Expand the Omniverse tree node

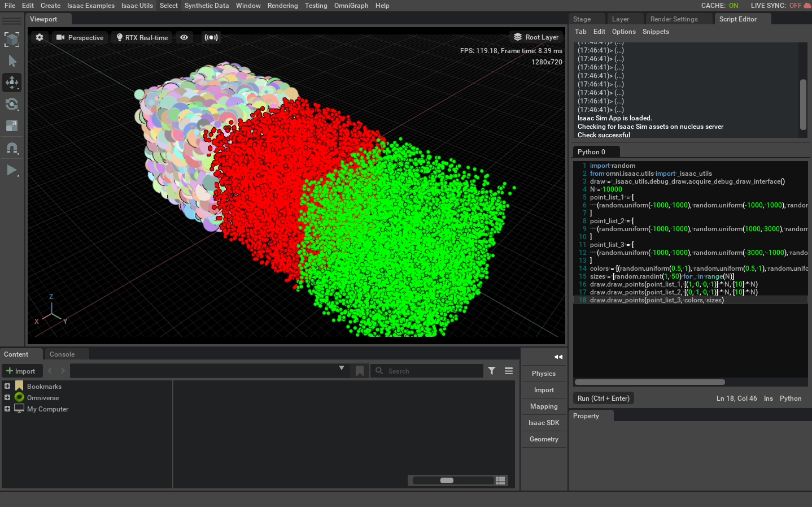pos(7,397)
